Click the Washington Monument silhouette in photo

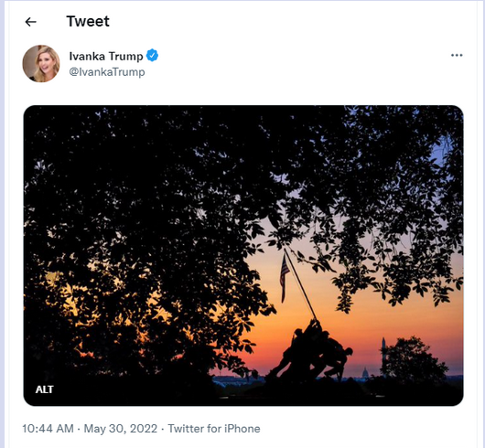[383, 356]
